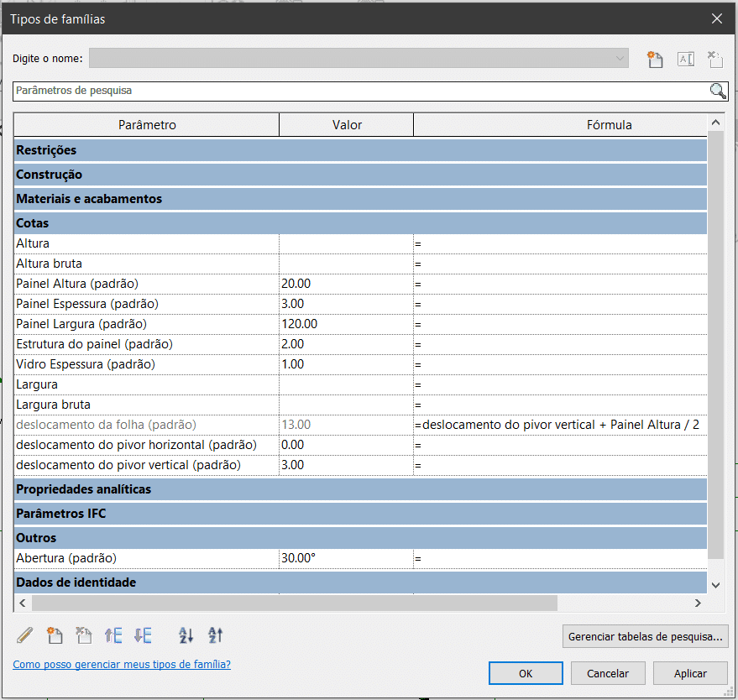
Task: Focus the Parâmetros de pesquisa search field
Action: [x=361, y=91]
